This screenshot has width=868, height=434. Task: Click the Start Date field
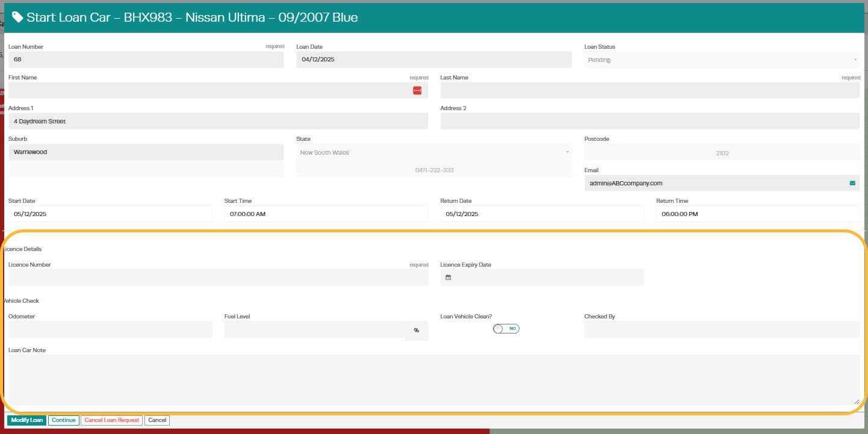[x=110, y=214]
